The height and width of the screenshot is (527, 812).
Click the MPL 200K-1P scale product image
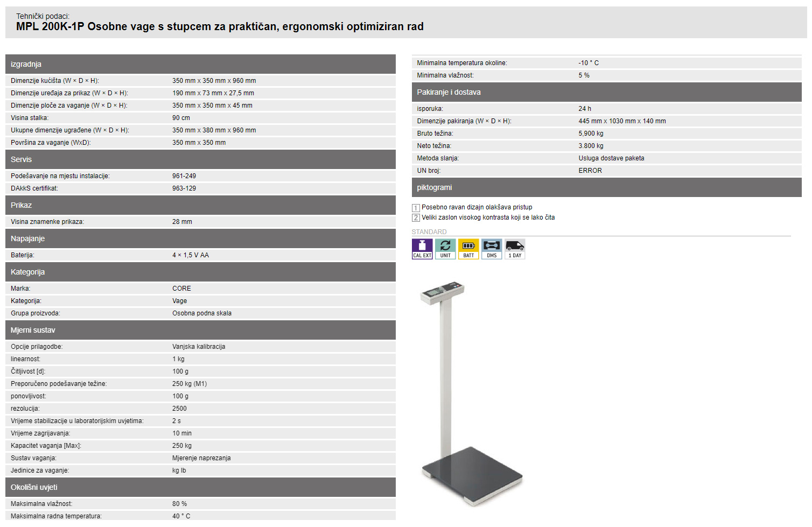pyautogui.click(x=468, y=393)
